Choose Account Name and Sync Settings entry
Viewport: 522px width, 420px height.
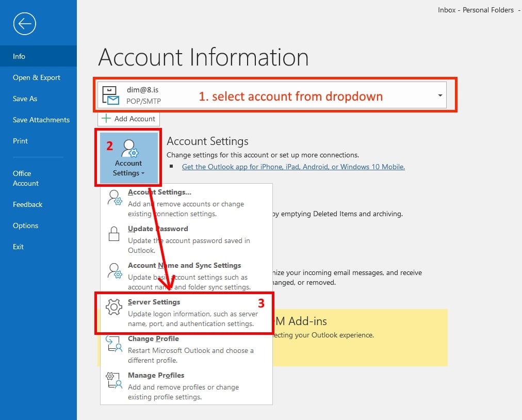click(186, 276)
